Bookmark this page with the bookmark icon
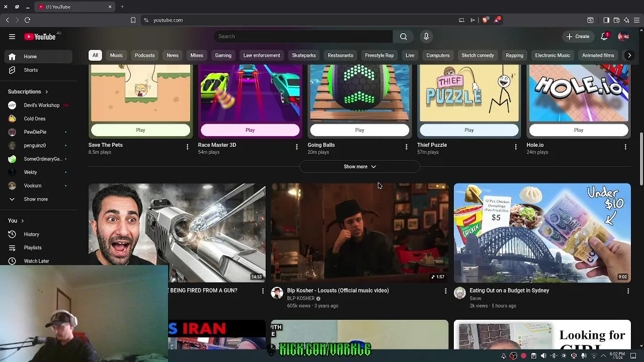644x362 pixels. click(x=133, y=20)
